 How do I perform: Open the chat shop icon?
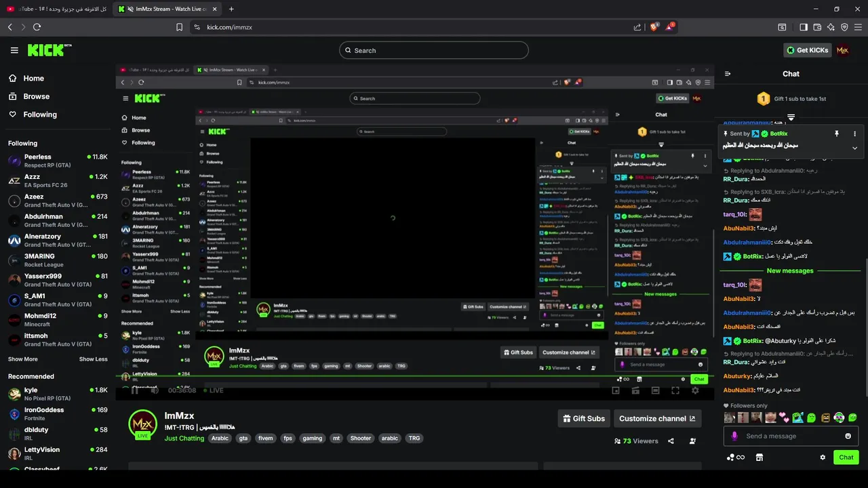759,457
